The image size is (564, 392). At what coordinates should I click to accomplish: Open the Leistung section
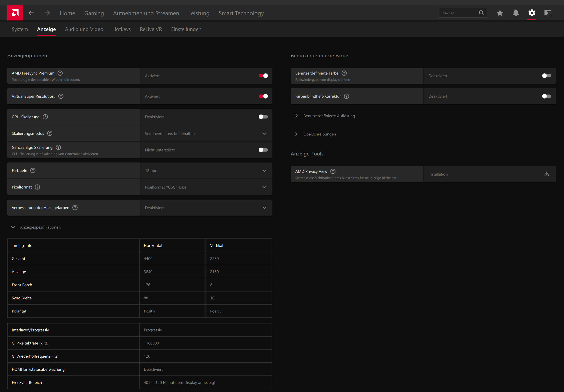[199, 13]
